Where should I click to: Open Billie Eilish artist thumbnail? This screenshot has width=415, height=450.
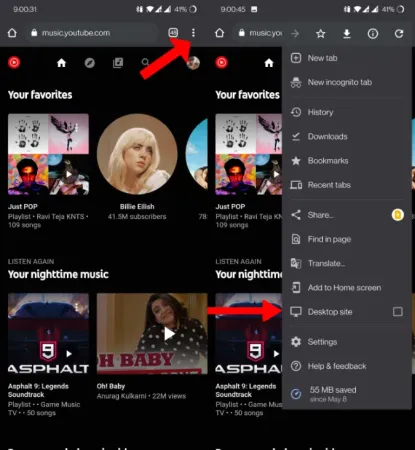(x=137, y=154)
